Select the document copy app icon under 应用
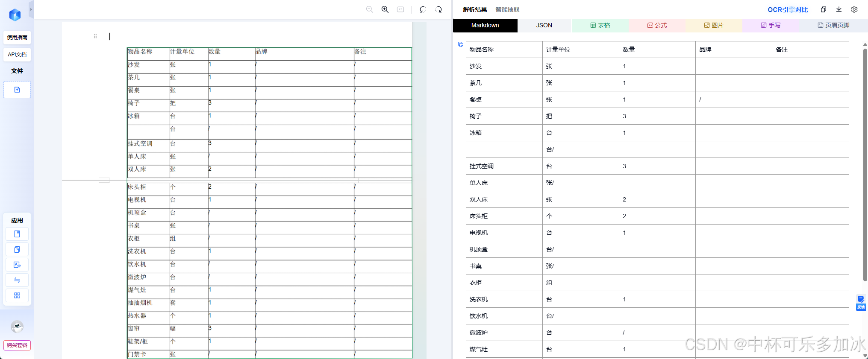868x359 pixels. tap(17, 249)
